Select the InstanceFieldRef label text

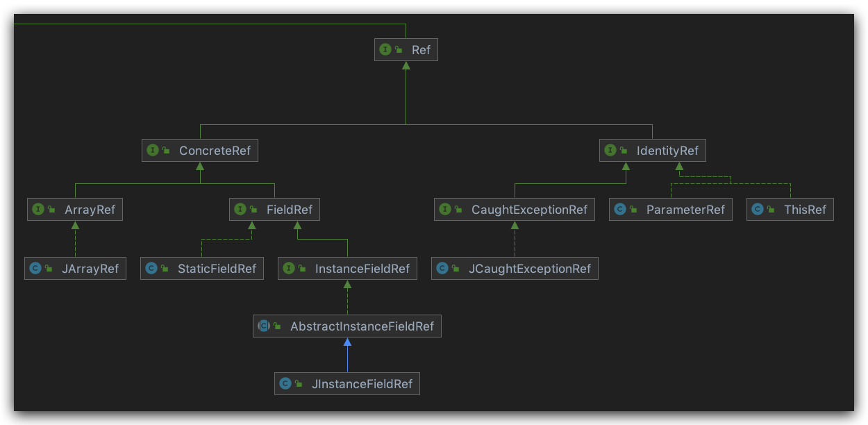click(x=362, y=269)
